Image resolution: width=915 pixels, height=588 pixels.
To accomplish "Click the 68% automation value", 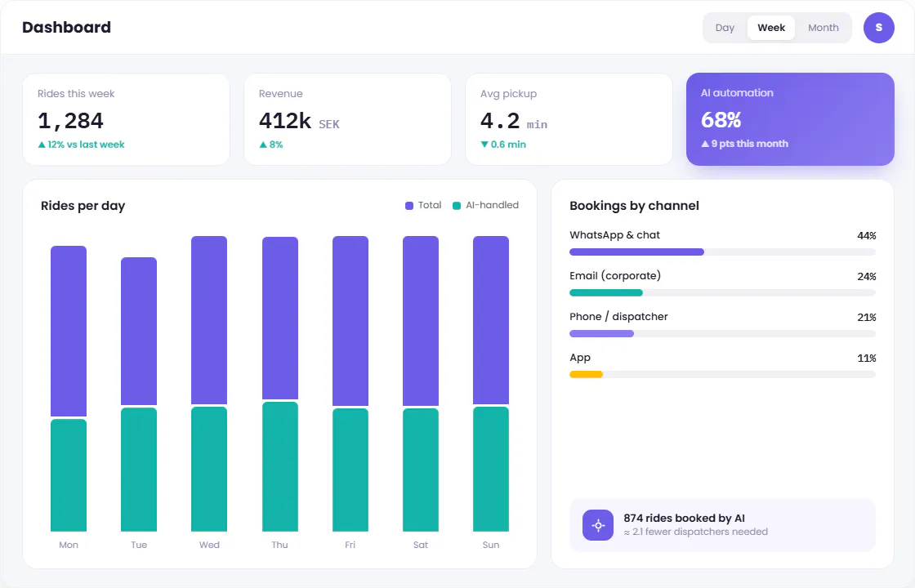I will coord(721,119).
